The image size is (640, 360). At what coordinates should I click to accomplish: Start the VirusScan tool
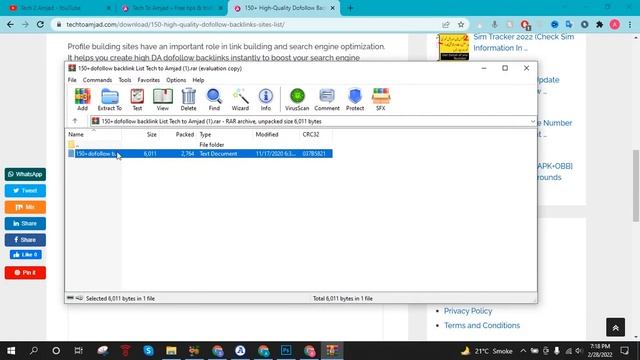click(x=297, y=99)
